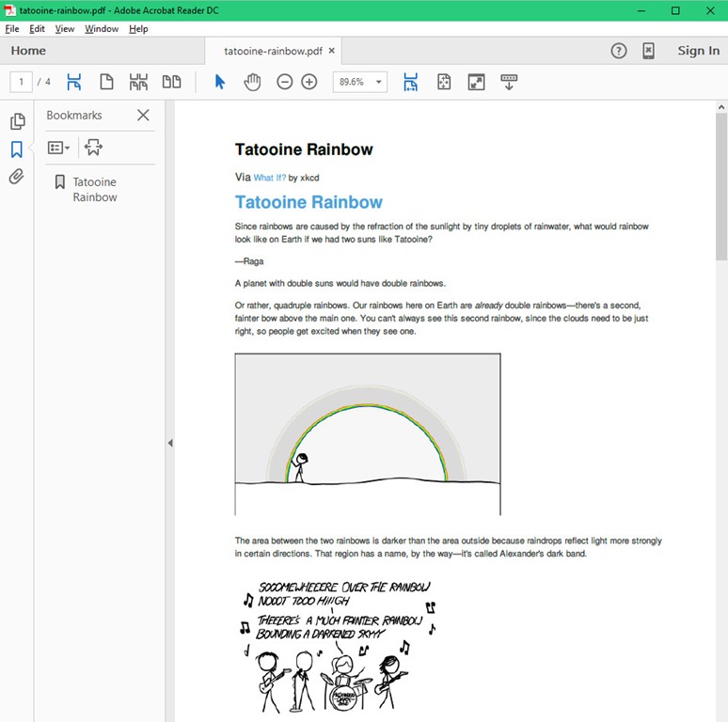The width and height of the screenshot is (728, 722).
Task: Open the Help question mark icon
Action: [x=619, y=51]
